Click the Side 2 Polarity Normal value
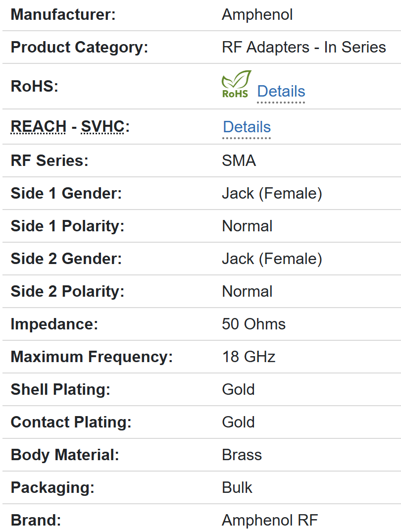Screen dimensions: 401x532 coord(247,291)
